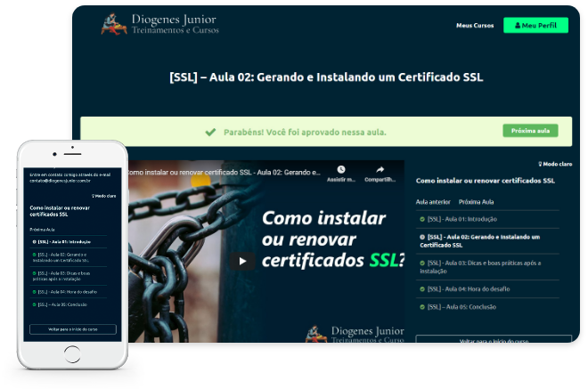Open Aula 01: Introdução in desktop lesson list
The width and height of the screenshot is (588, 389).
click(x=461, y=218)
